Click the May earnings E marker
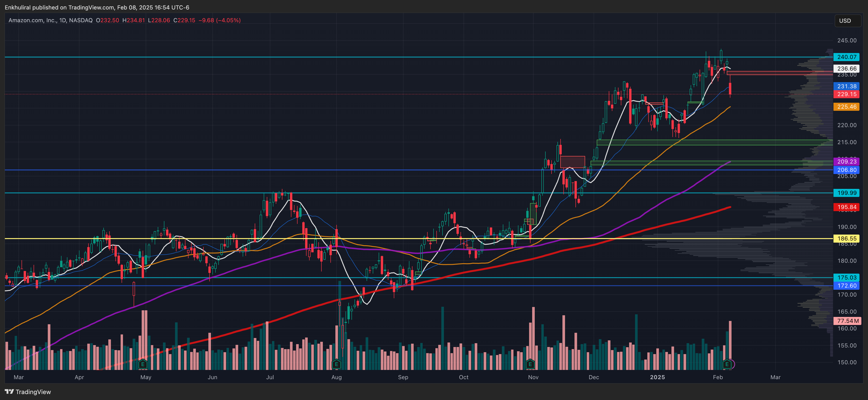Viewport: 868px width, 400px height. pyautogui.click(x=143, y=364)
